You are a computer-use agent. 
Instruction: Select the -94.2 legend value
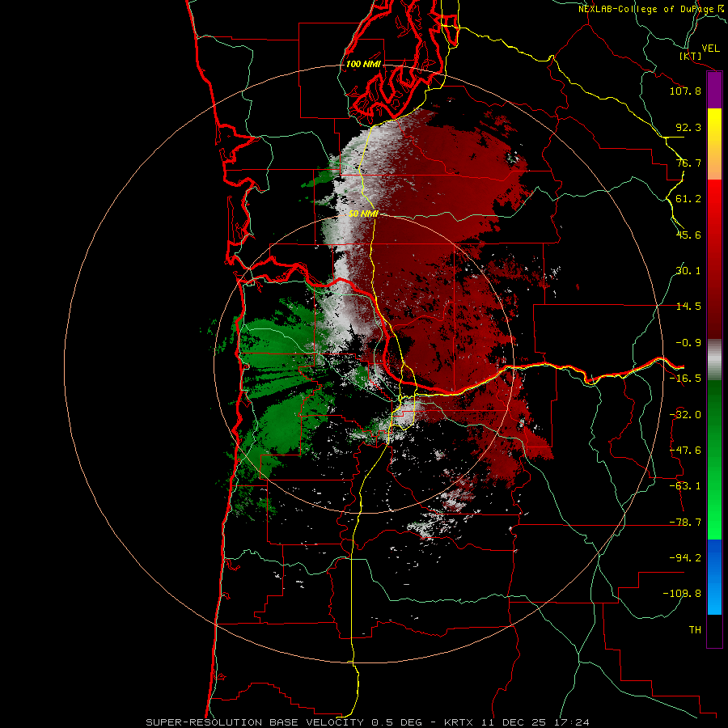pyautogui.click(x=685, y=558)
